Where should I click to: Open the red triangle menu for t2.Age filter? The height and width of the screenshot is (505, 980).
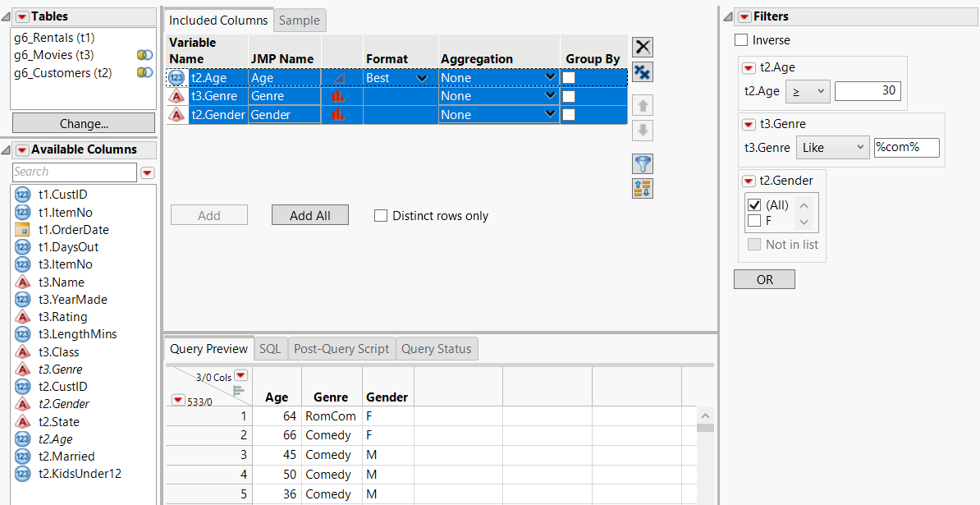tap(747, 67)
